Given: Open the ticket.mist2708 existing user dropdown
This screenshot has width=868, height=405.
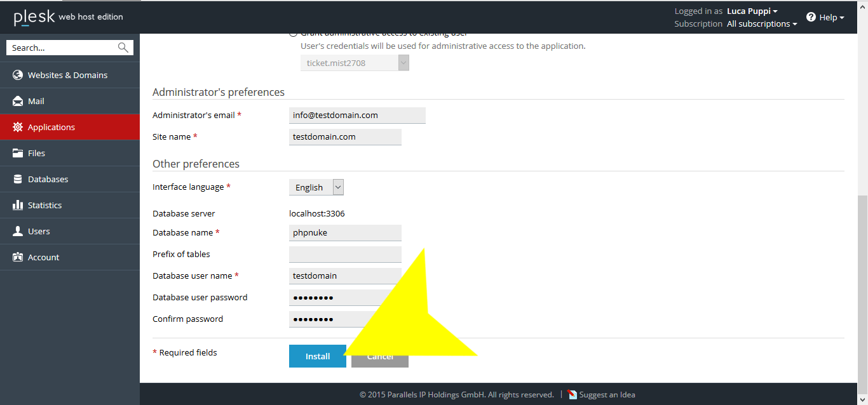Looking at the screenshot, I should (x=355, y=63).
